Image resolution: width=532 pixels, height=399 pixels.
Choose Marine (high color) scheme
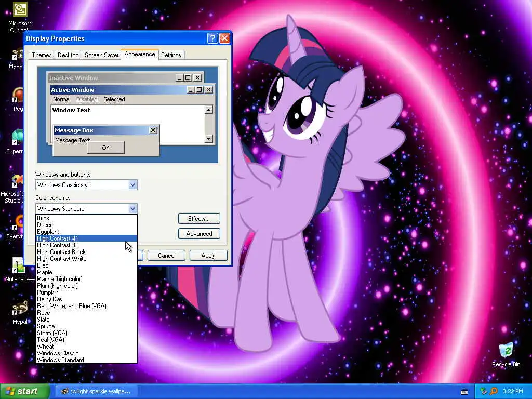pos(87,279)
